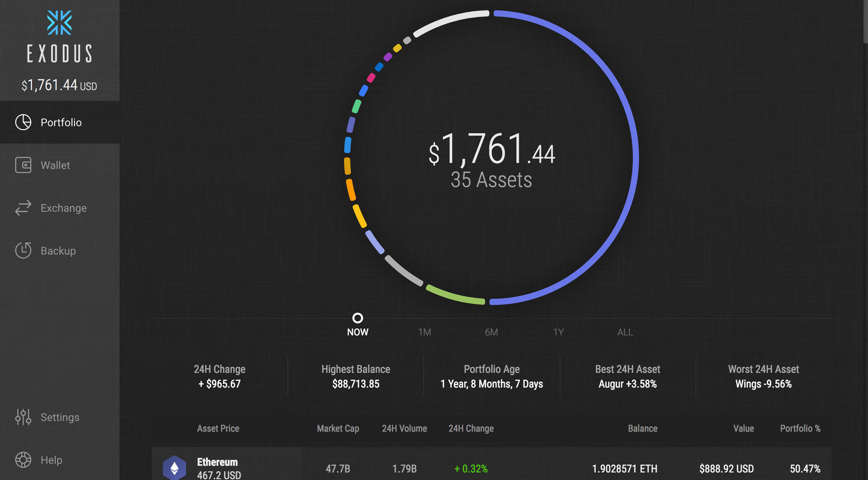Click the Ethereum price "467.2 USD"

point(219,475)
